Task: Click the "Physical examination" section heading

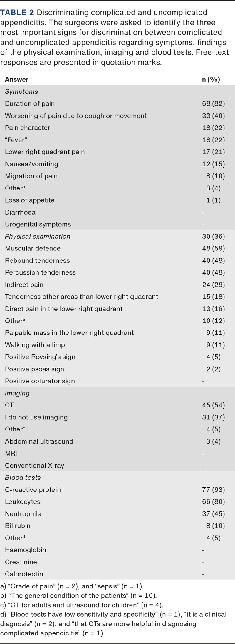Action: [x=38, y=237]
